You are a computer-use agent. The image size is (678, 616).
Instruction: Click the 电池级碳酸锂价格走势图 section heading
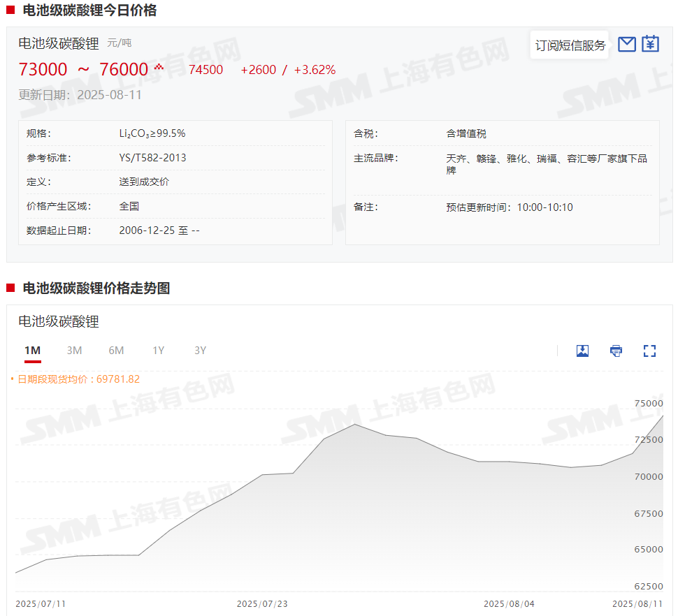point(96,288)
